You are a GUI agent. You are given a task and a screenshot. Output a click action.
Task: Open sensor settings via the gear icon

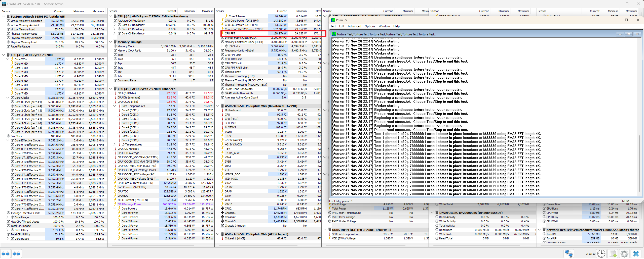[624, 254]
